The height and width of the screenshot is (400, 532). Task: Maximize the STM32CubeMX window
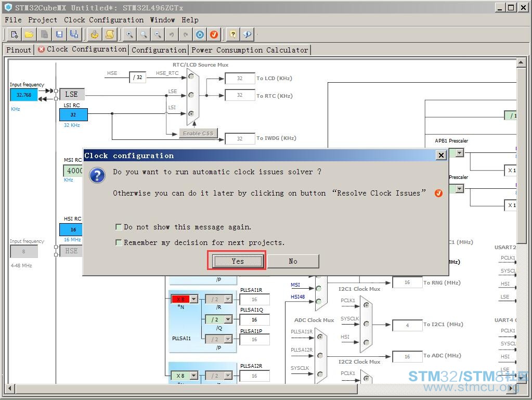click(511, 7)
